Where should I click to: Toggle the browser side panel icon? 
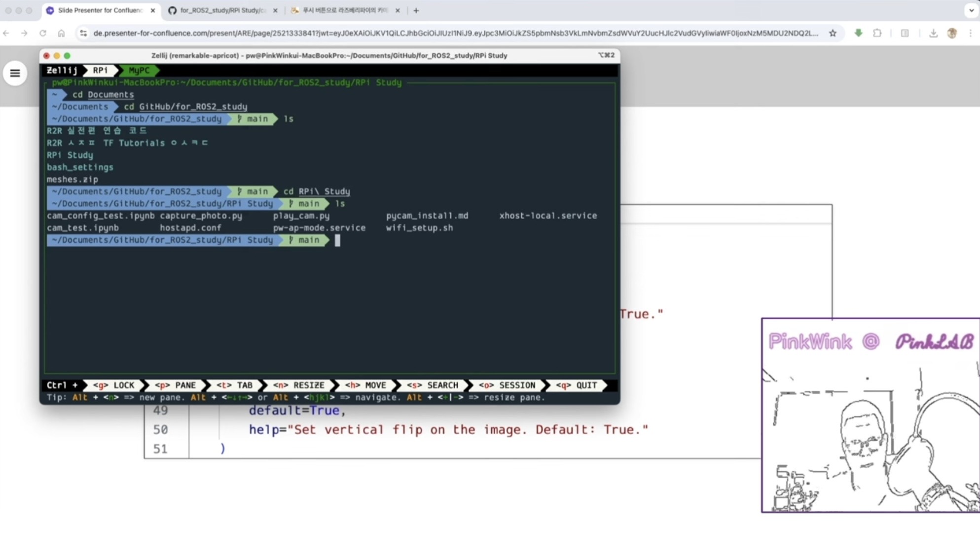click(x=905, y=33)
